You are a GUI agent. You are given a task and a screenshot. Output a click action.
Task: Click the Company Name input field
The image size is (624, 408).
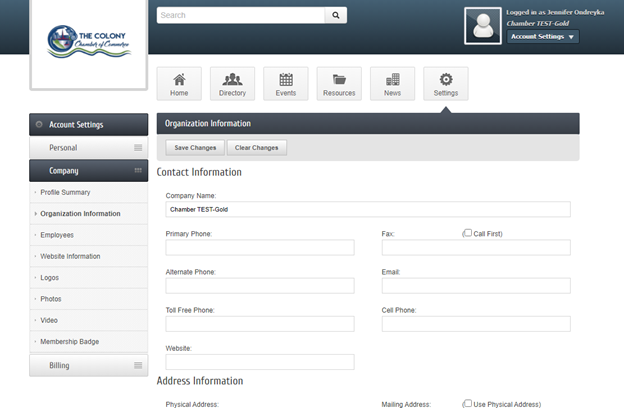point(367,210)
